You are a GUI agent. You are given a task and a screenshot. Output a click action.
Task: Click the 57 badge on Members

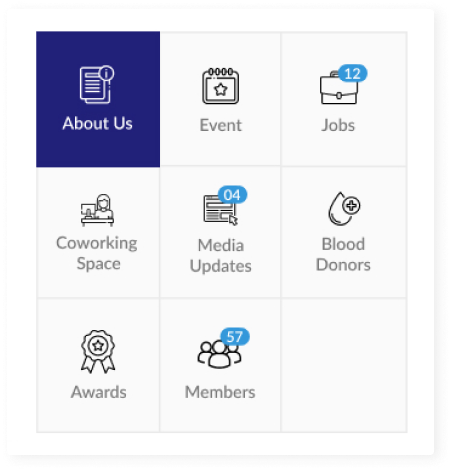point(235,337)
